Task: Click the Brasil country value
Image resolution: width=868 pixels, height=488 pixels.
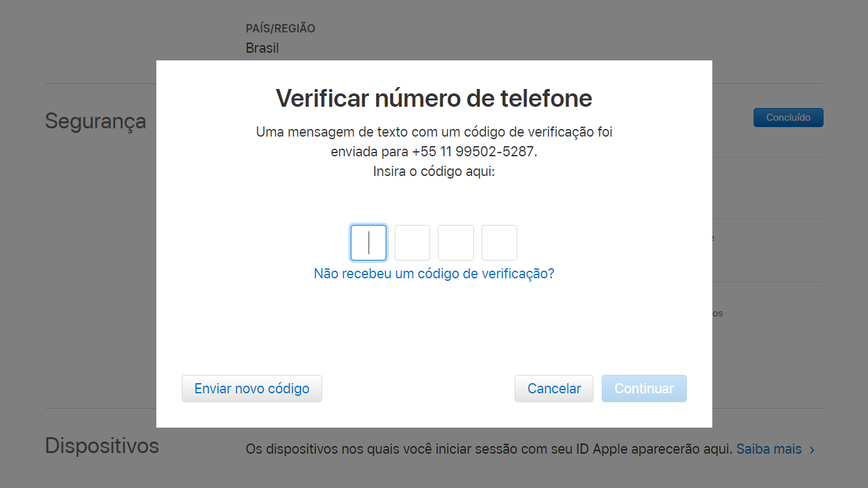Action: (x=262, y=48)
